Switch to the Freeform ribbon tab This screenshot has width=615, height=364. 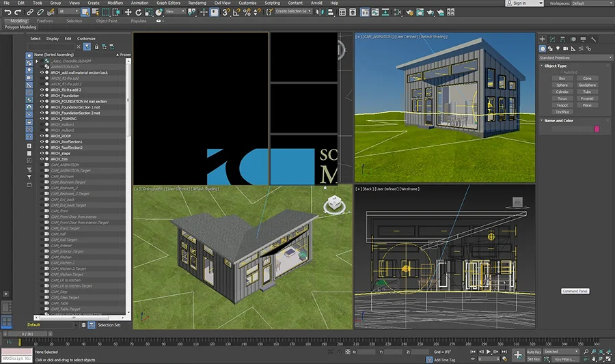(44, 21)
